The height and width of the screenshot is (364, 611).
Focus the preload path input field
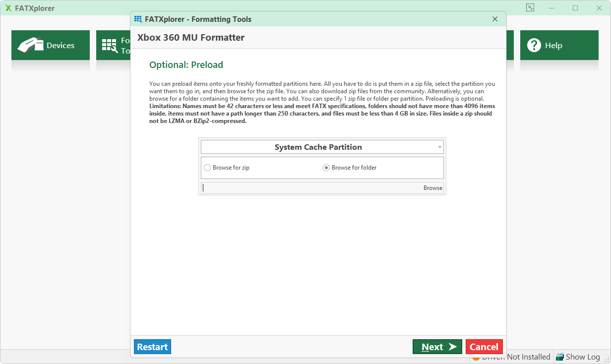(x=311, y=188)
